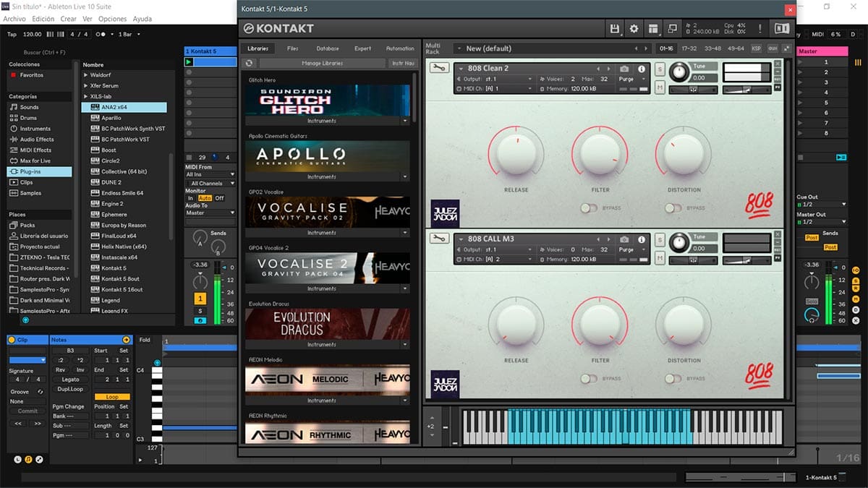Open Kontakt workspace layout management icon
The width and height of the screenshot is (868, 488).
coord(654,28)
